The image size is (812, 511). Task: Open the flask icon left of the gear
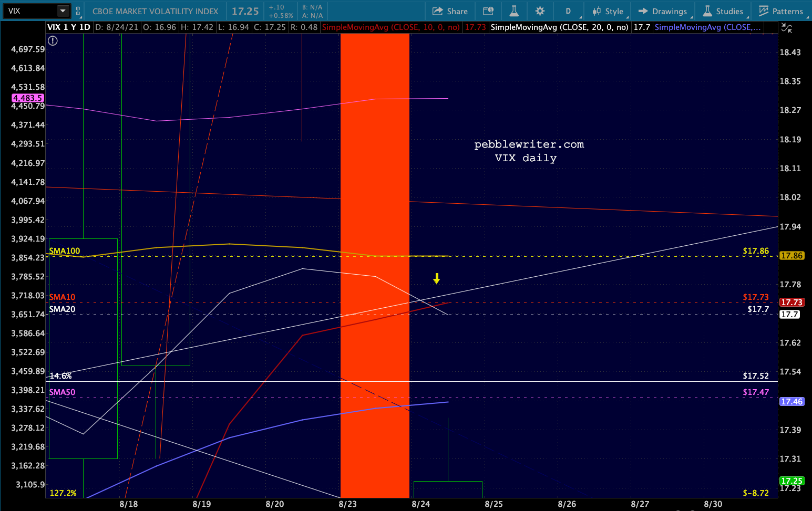[514, 11]
